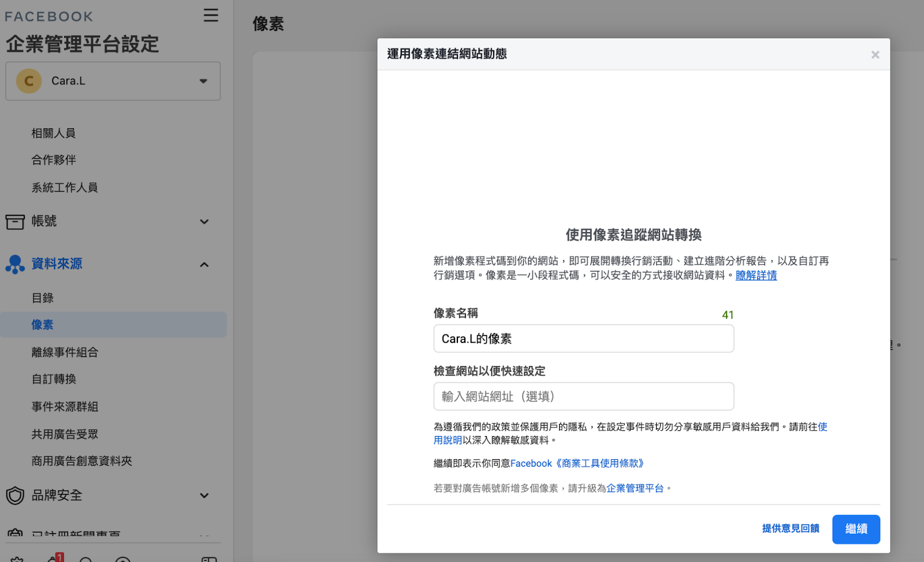Click the 瞭解詳情 link in the dialog
This screenshot has width=924, height=562.
click(756, 276)
